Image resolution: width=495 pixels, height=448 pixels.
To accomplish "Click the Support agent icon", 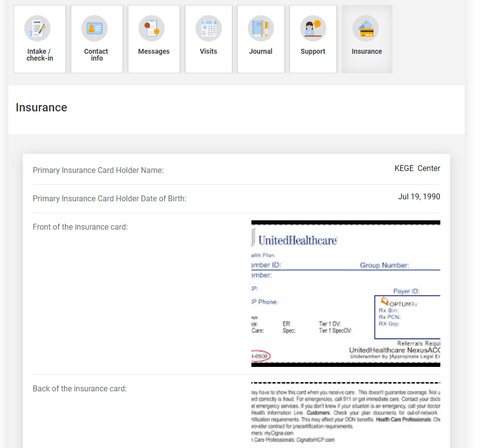I will point(313,28).
